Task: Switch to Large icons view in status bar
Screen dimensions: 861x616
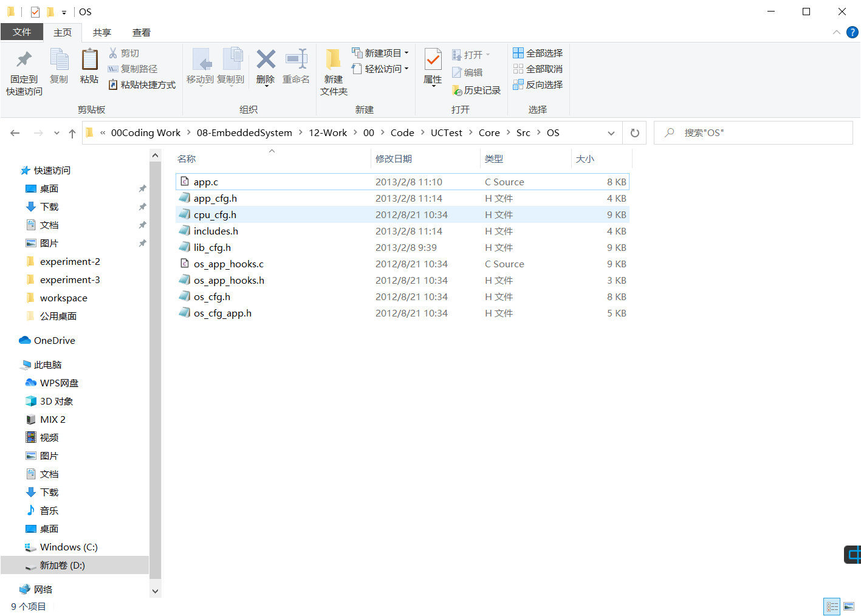Action: click(849, 606)
